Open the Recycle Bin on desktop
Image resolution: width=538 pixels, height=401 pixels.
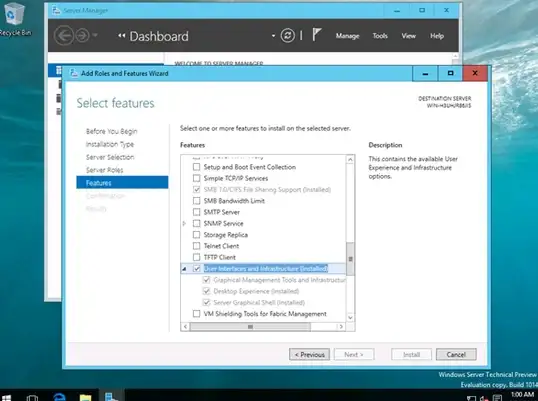click(x=14, y=19)
